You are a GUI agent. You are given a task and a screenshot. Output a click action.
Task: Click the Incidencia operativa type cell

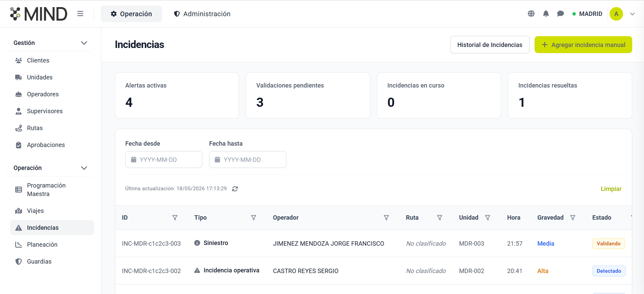click(227, 270)
